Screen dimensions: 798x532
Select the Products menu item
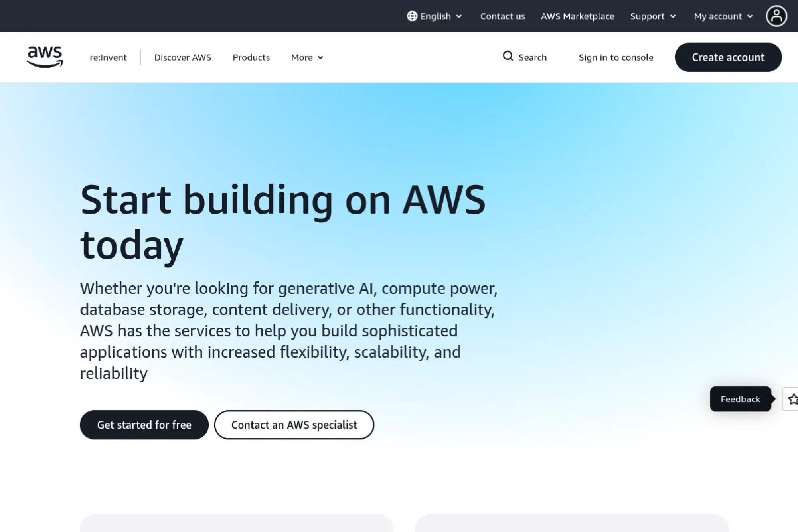click(x=251, y=57)
